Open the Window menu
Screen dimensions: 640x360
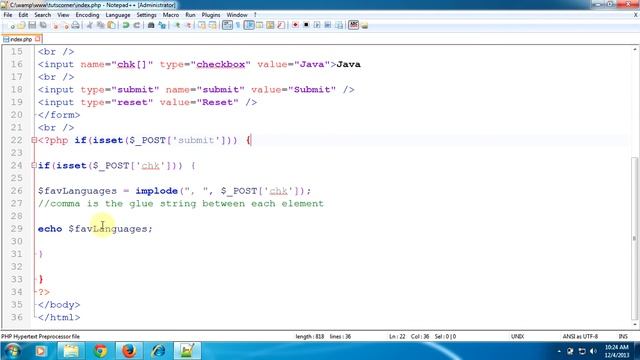click(237, 15)
